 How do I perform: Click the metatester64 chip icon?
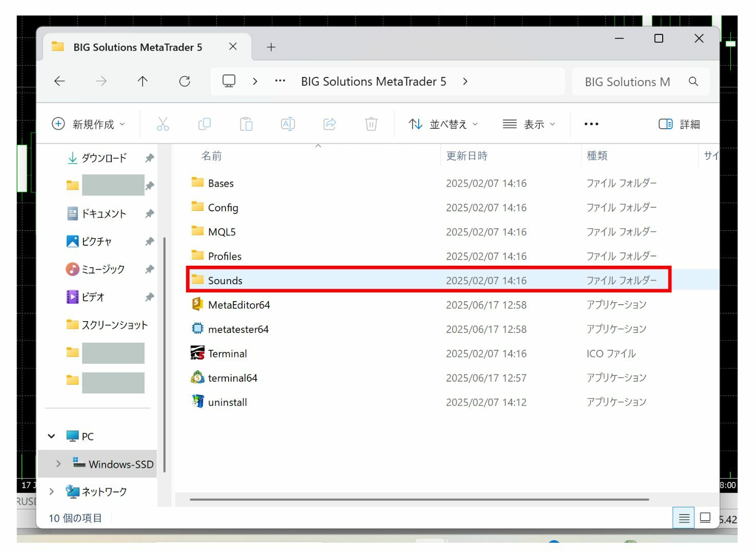197,329
